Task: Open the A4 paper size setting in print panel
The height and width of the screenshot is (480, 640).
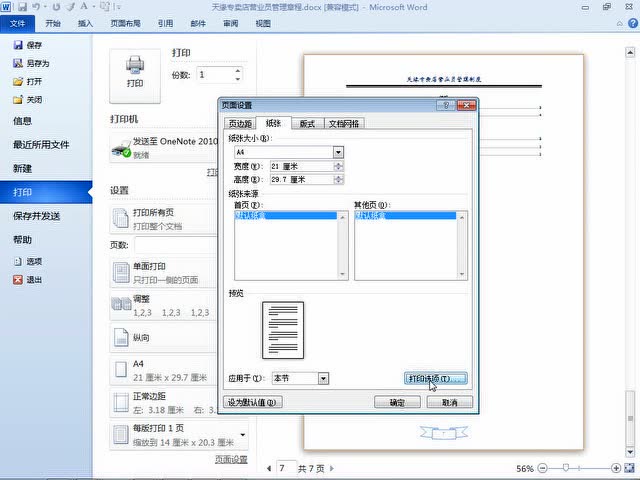Action: [164, 370]
